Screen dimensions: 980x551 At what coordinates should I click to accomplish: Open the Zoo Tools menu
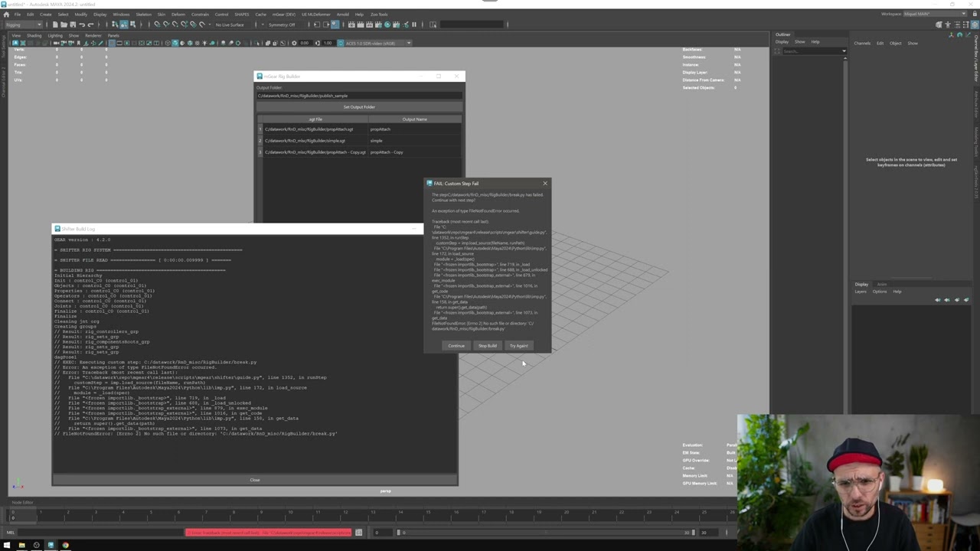point(378,14)
